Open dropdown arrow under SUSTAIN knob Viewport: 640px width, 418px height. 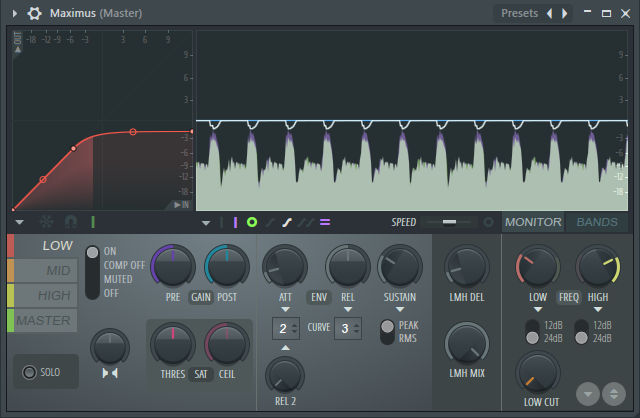coord(400,309)
